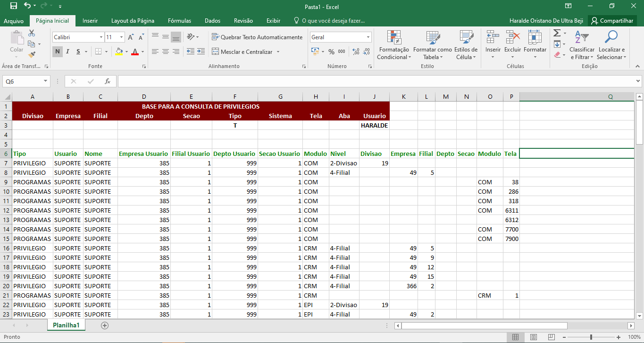Open the Arquivo tab
This screenshot has height=343, width=644.
(x=14, y=21)
